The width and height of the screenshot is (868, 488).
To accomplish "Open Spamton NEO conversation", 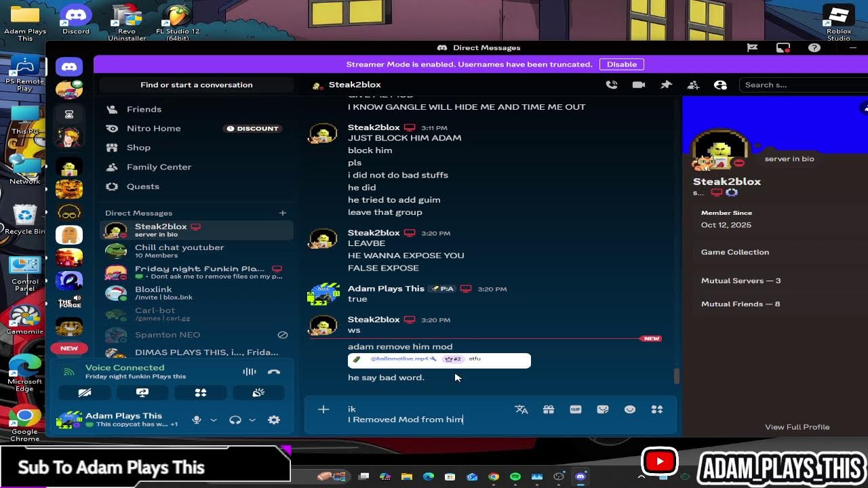I will point(197,335).
